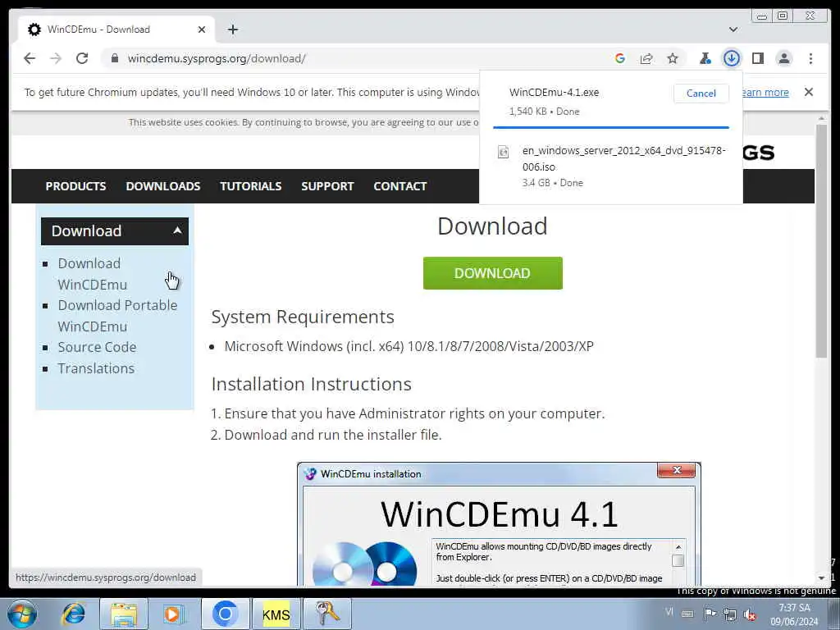Bookmark this page with the star

point(673,58)
